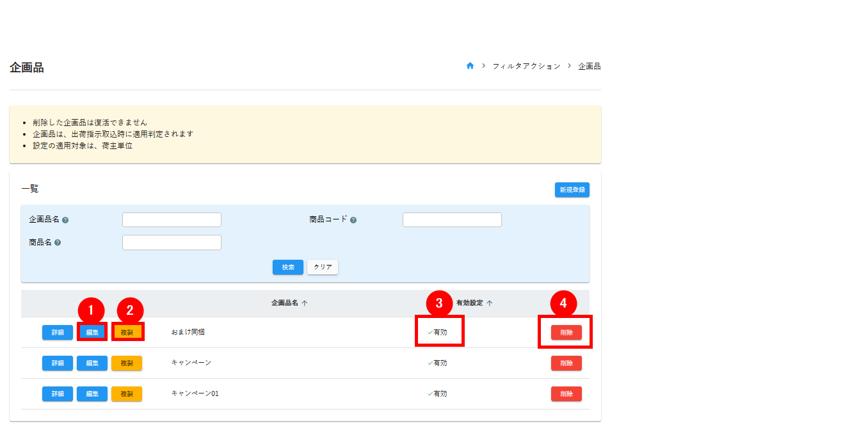Delete the おまけ同梱 row

point(566,333)
